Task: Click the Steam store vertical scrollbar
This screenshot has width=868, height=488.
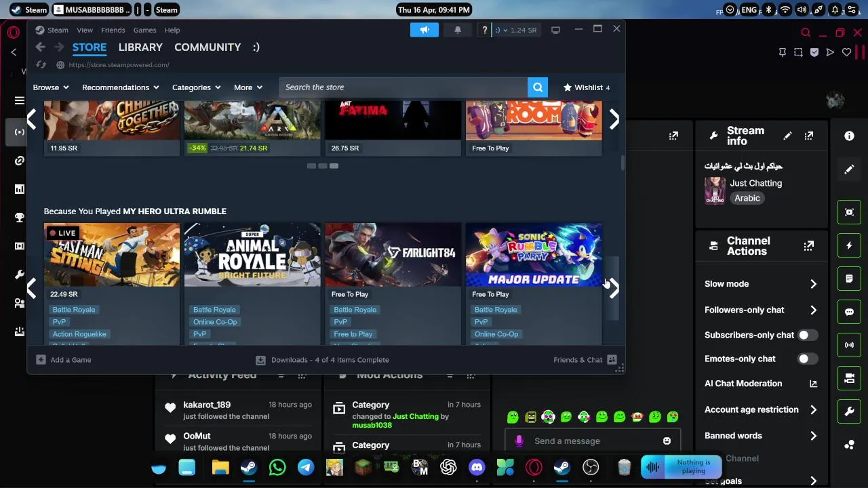Action: pos(623,163)
